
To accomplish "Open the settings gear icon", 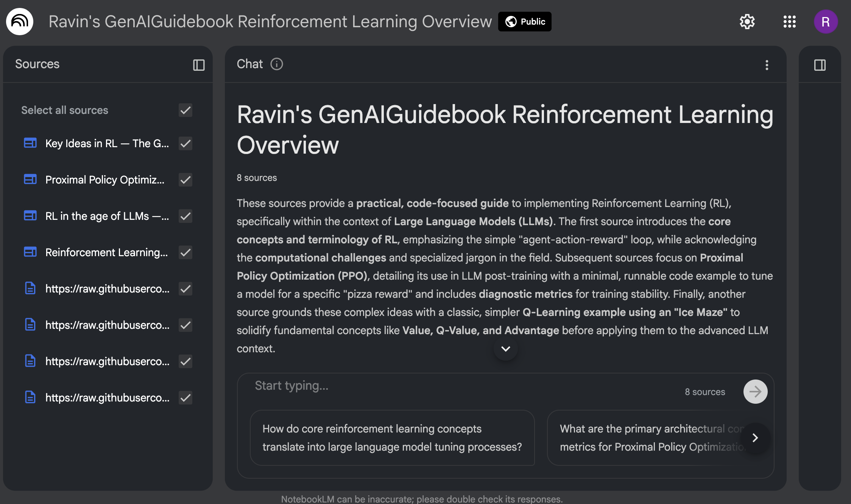I will 747,22.
